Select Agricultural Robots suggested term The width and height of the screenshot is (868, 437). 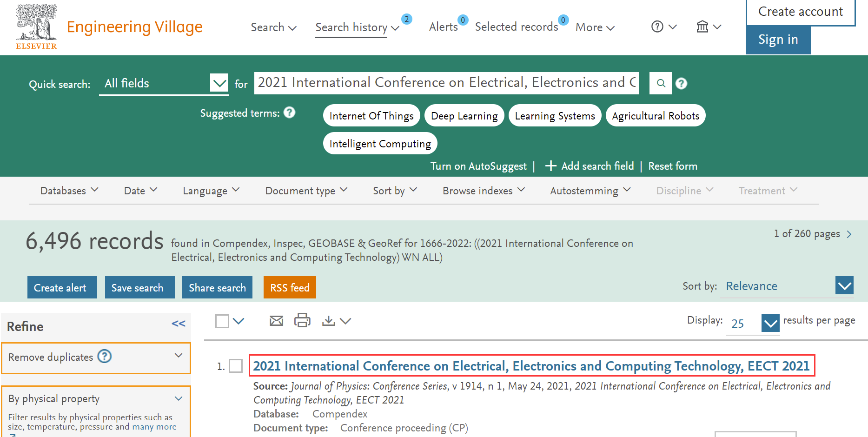click(x=656, y=115)
